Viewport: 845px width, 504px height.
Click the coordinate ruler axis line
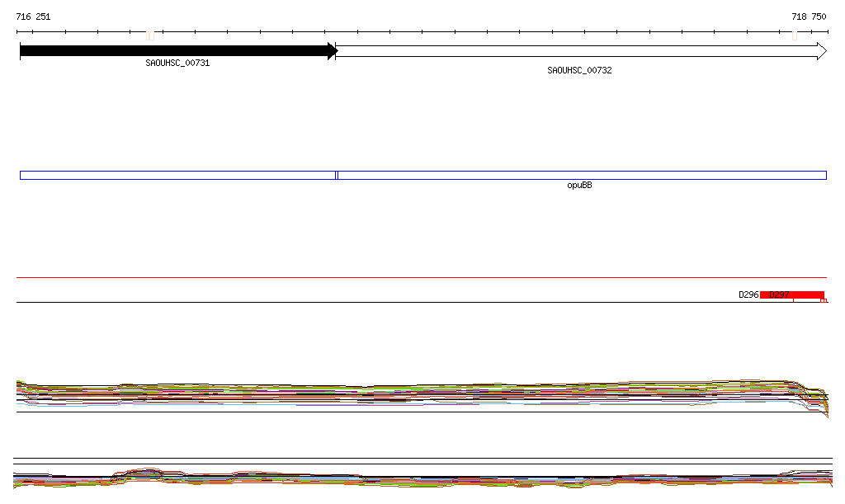click(413, 32)
